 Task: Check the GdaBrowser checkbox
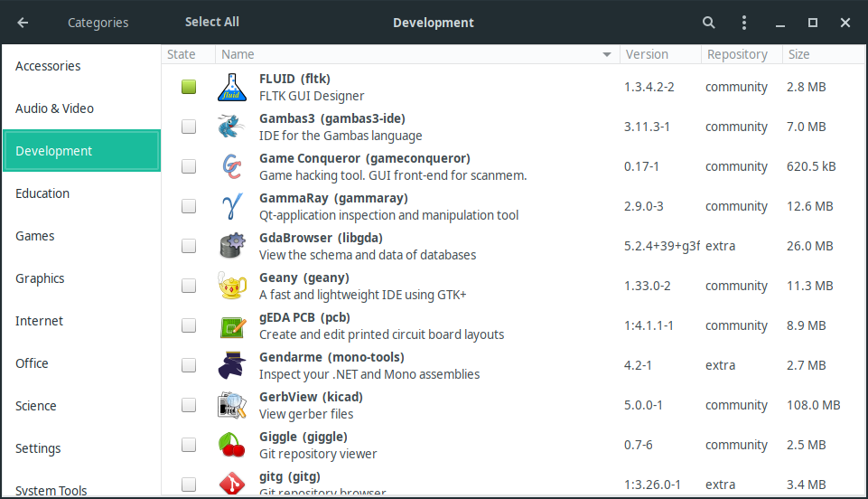pos(189,246)
